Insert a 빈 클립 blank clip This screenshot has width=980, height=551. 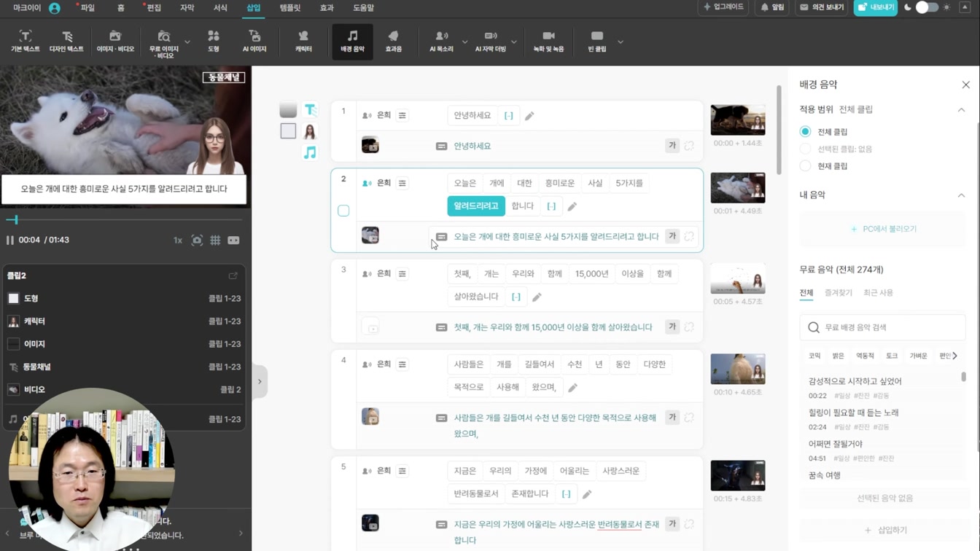pyautogui.click(x=597, y=42)
